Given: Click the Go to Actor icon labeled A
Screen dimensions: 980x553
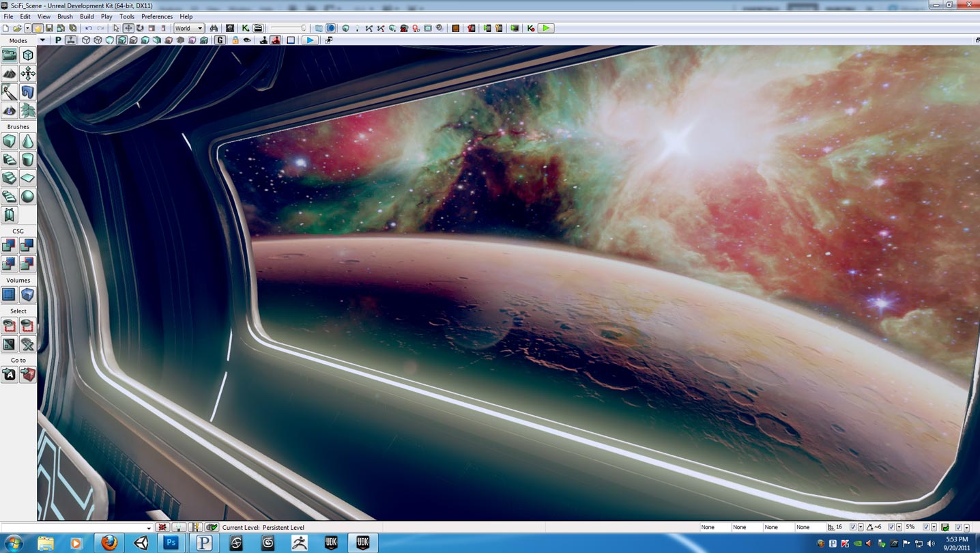Looking at the screenshot, I should tap(10, 375).
